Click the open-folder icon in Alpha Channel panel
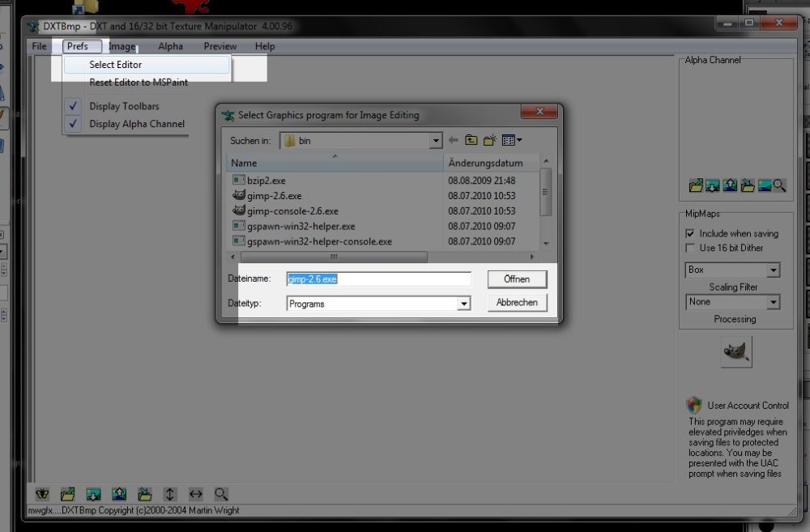This screenshot has width=810, height=532. 696,185
